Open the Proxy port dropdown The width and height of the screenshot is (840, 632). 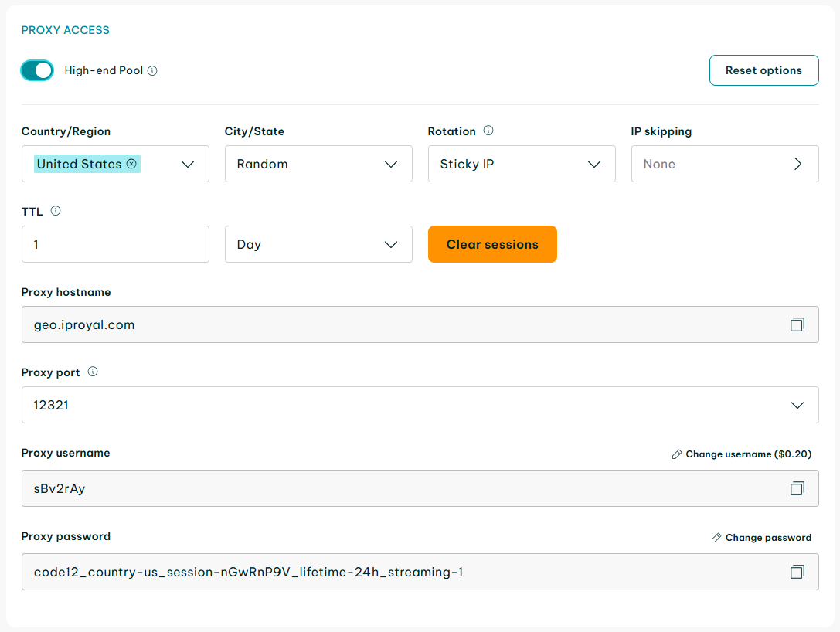[x=797, y=405]
